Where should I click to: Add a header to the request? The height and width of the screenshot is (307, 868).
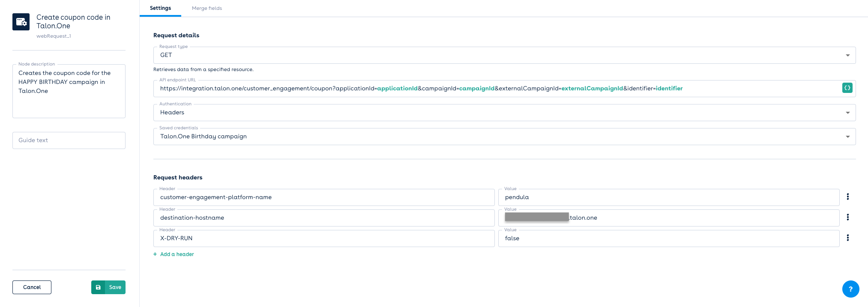[x=174, y=254]
